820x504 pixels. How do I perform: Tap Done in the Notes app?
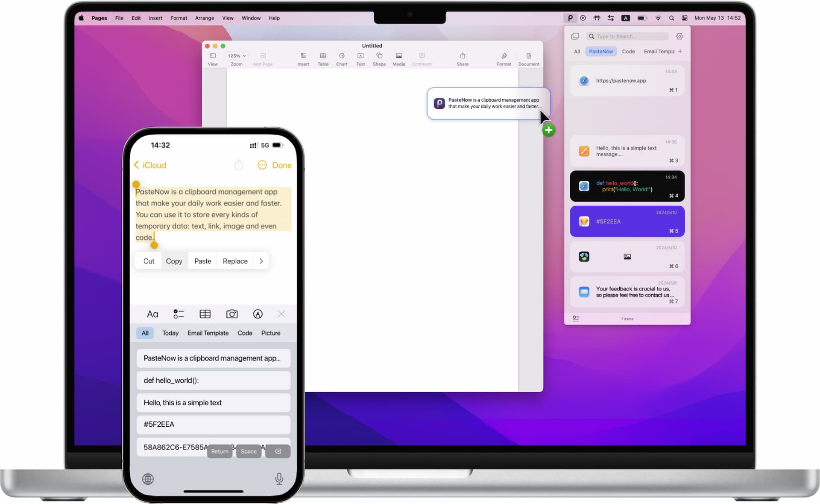(x=281, y=165)
